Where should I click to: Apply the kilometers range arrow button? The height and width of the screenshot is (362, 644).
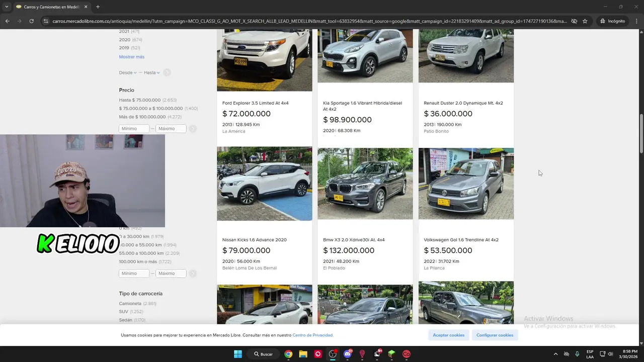(193, 274)
